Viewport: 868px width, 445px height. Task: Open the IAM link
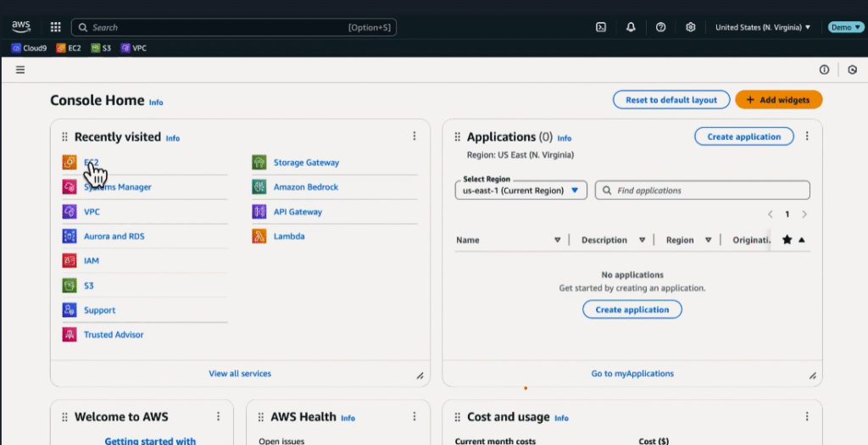92,261
